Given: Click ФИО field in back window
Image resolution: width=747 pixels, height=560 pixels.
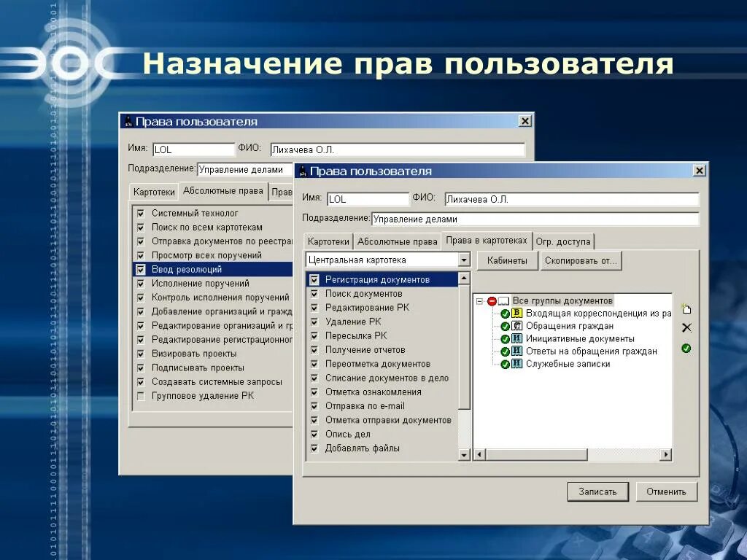Looking at the screenshot, I should coord(398,149).
